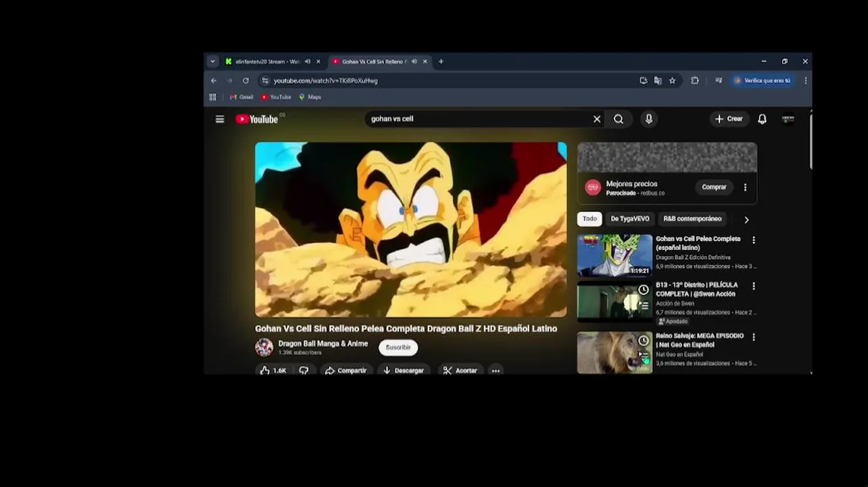
Task: Click Verifica que eres tú profile button
Action: click(763, 80)
